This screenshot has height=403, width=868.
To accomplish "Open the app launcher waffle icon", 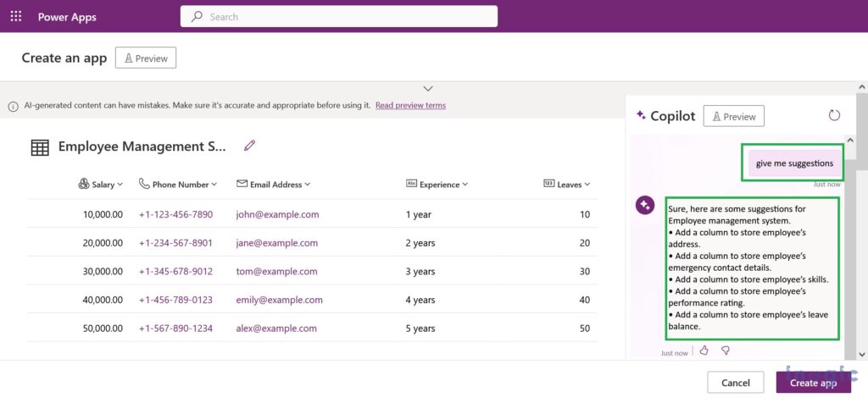I will pyautogui.click(x=16, y=17).
